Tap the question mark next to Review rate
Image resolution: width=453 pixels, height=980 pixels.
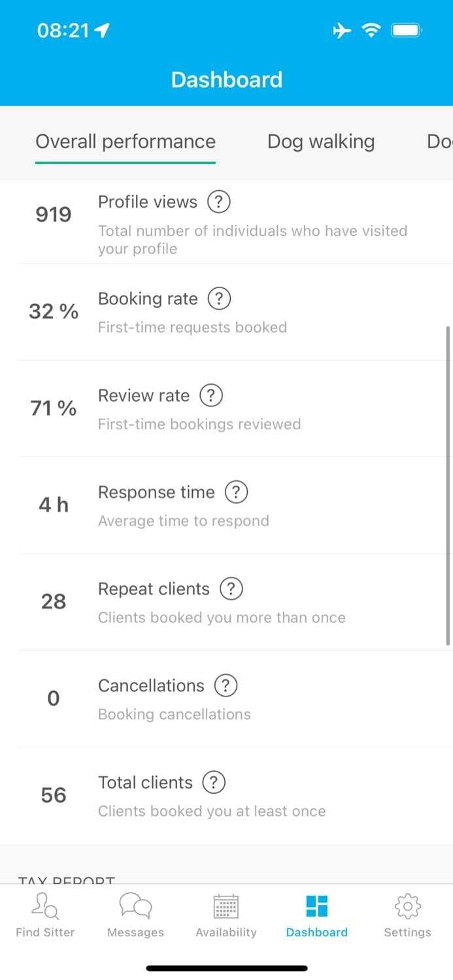[x=210, y=395]
